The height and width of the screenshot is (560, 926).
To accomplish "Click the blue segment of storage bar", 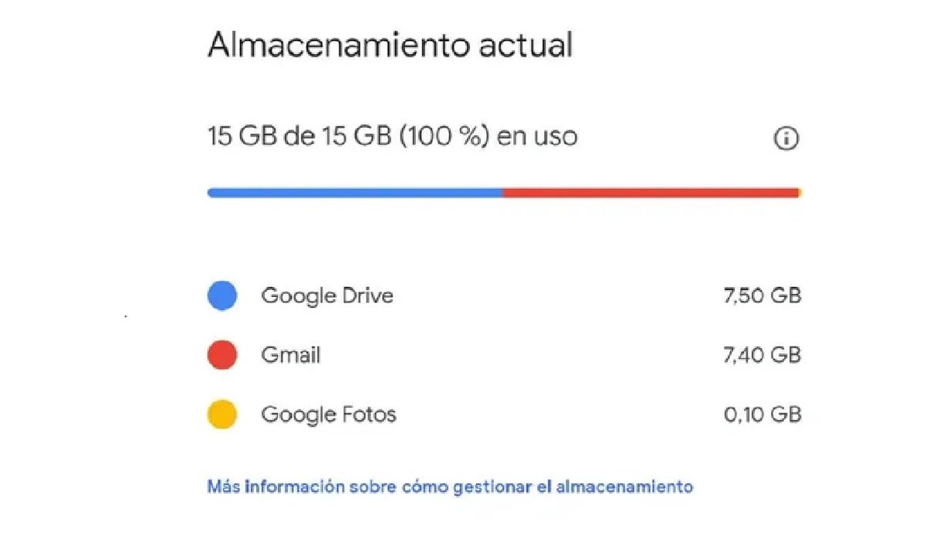I will coord(355,193).
